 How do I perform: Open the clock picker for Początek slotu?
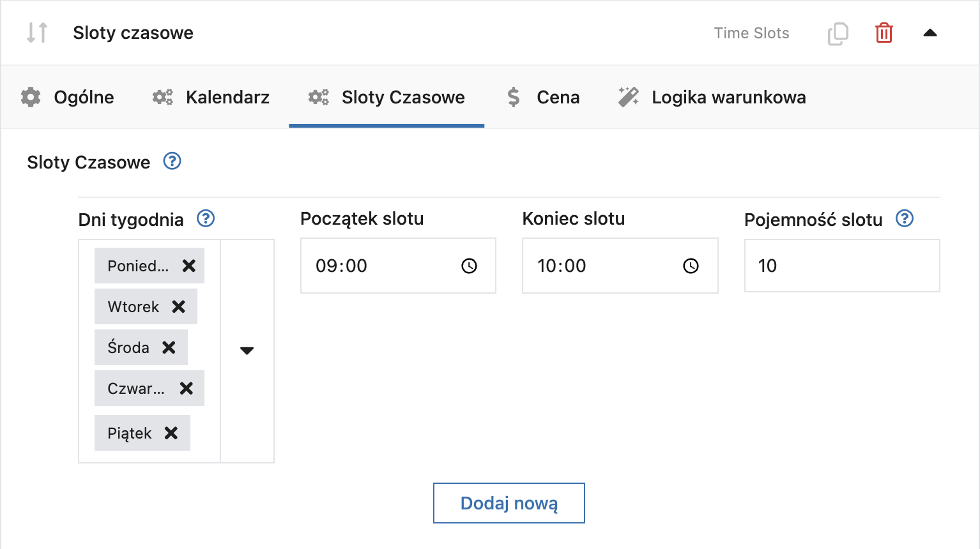click(469, 266)
